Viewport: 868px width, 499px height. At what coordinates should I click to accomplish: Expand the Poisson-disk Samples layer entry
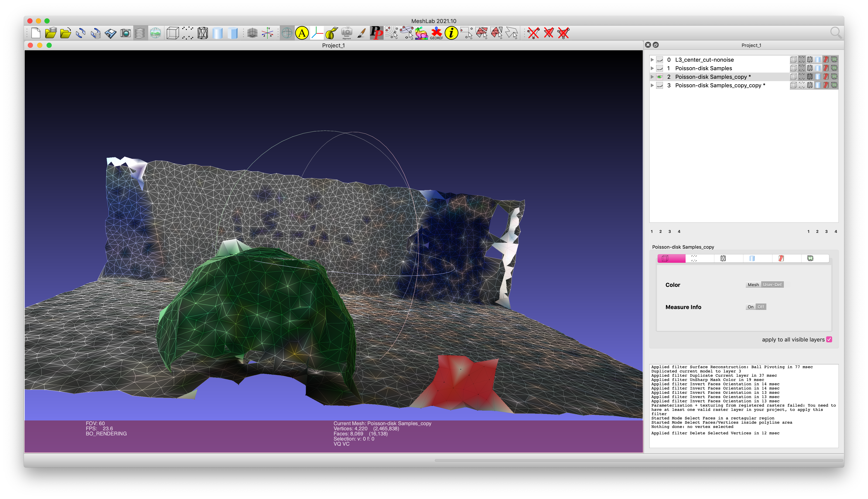[652, 68]
